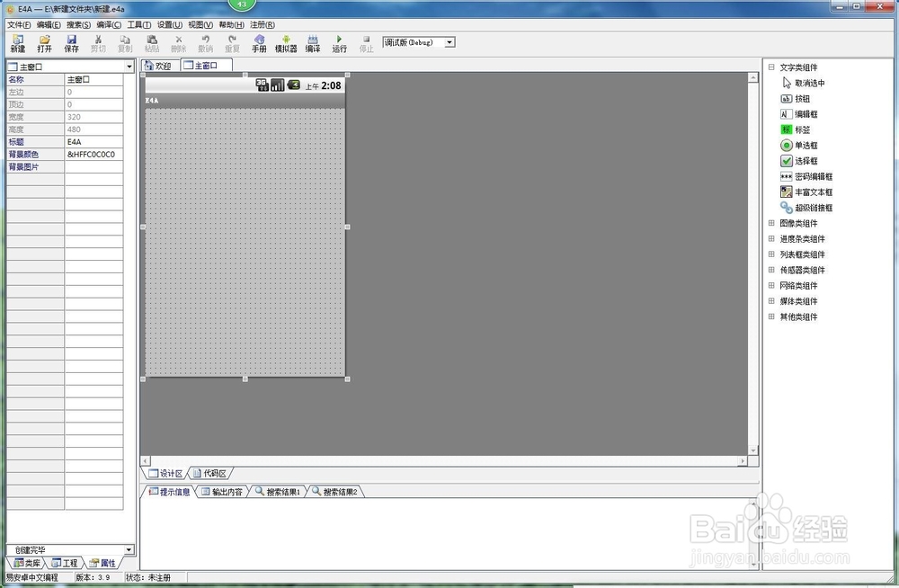
Task: Open the 调试版 (Debug) build dropdown
Action: coord(450,42)
